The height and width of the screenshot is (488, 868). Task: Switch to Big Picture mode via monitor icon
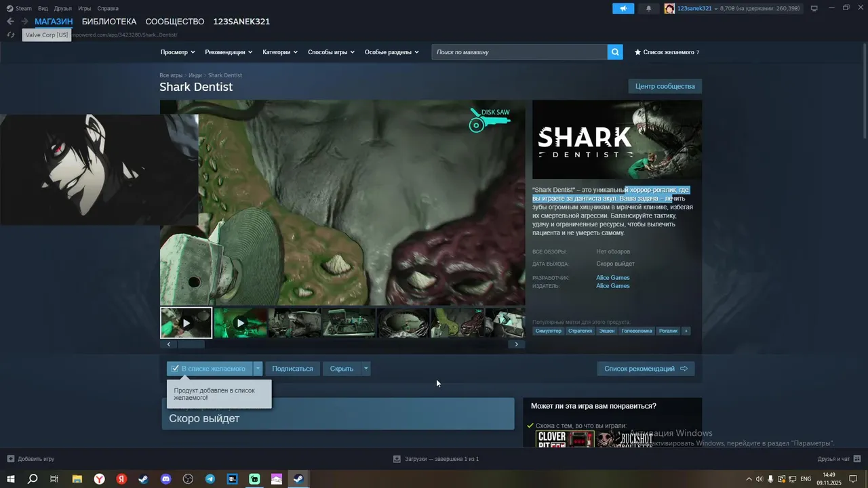814,8
